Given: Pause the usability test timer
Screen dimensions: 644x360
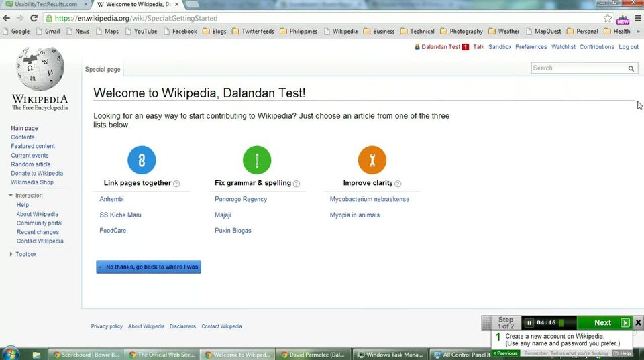Looking at the screenshot, I should 529,323.
